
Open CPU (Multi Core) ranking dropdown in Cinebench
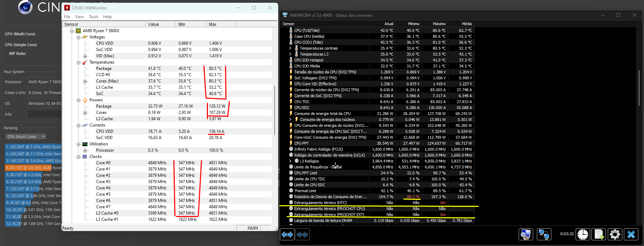pyautogui.click(x=26, y=137)
